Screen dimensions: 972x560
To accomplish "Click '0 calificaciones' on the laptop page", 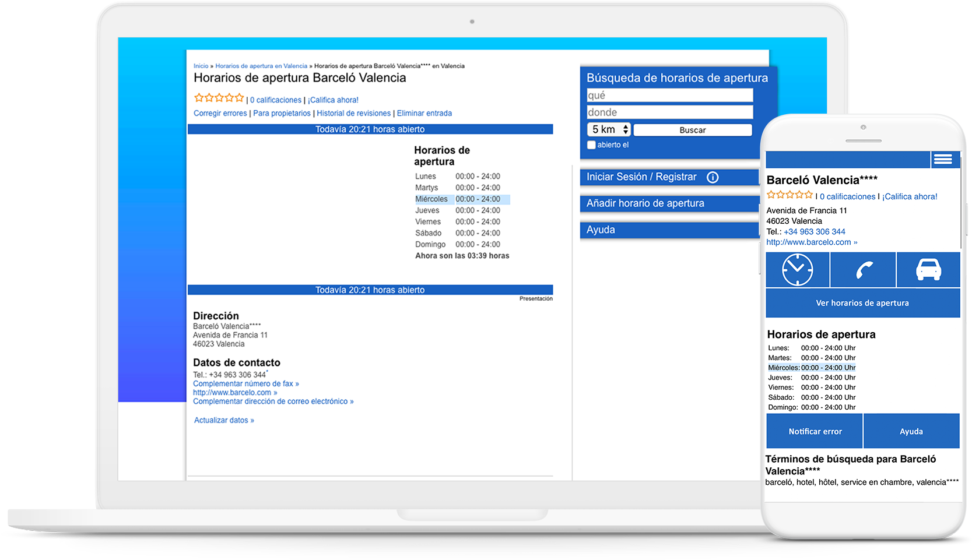I will point(276,100).
